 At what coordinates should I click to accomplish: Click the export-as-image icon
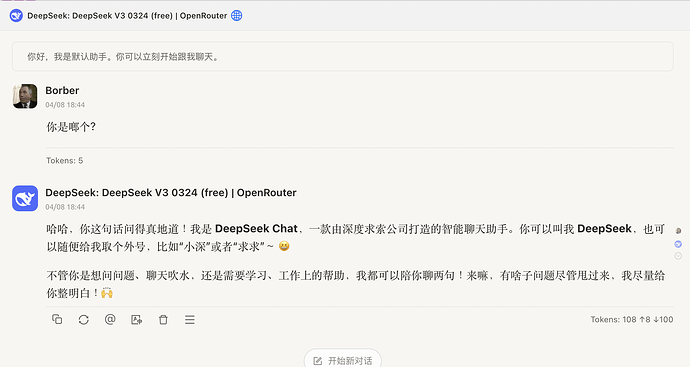[136, 319]
